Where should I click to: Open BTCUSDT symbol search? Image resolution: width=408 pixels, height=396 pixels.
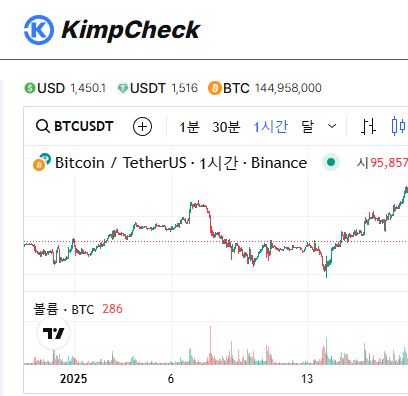click(x=75, y=126)
